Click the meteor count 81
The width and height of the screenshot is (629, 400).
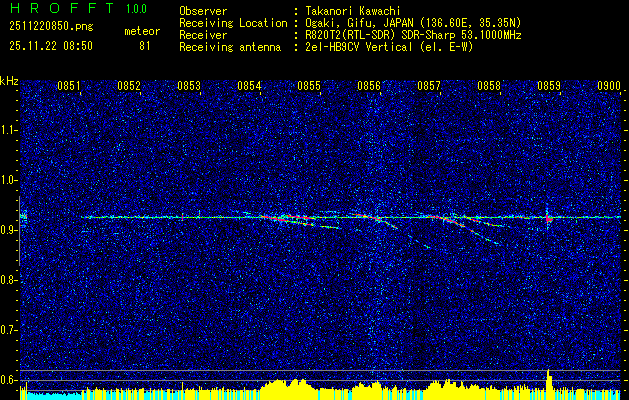[145, 46]
